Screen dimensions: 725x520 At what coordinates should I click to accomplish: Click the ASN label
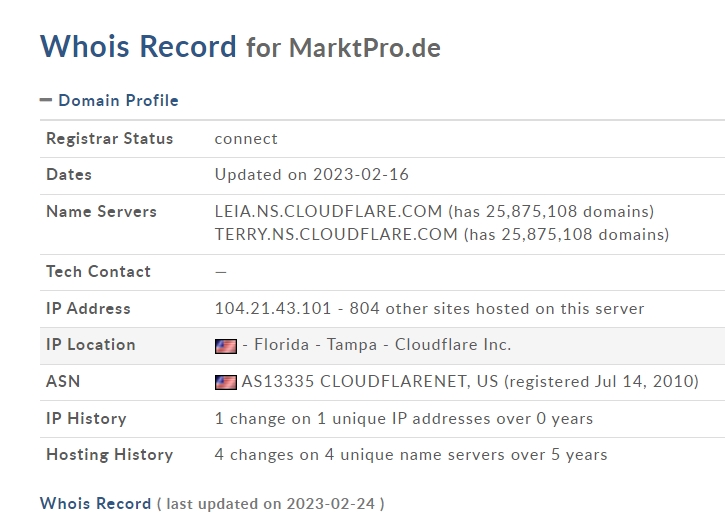[63, 381]
